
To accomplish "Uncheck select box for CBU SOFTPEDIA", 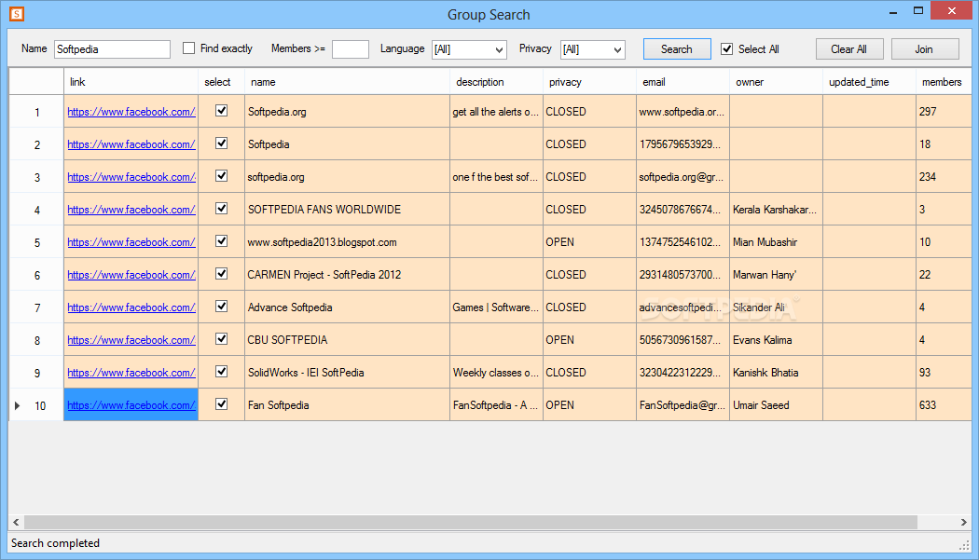I will click(221, 338).
